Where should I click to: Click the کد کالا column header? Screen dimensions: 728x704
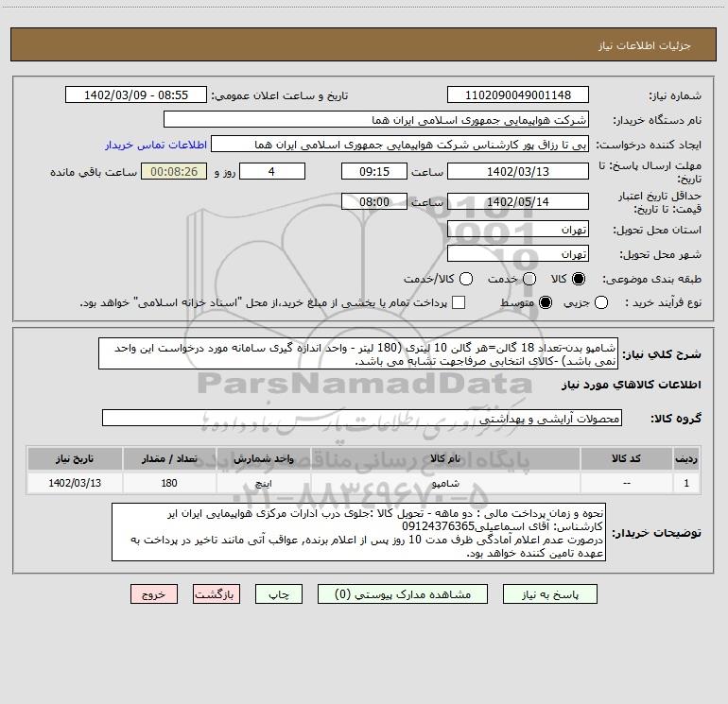pos(626,458)
